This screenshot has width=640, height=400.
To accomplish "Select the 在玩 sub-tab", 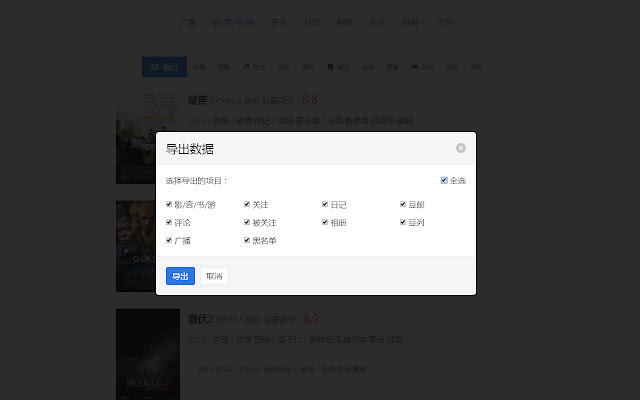I will click(x=452, y=67).
